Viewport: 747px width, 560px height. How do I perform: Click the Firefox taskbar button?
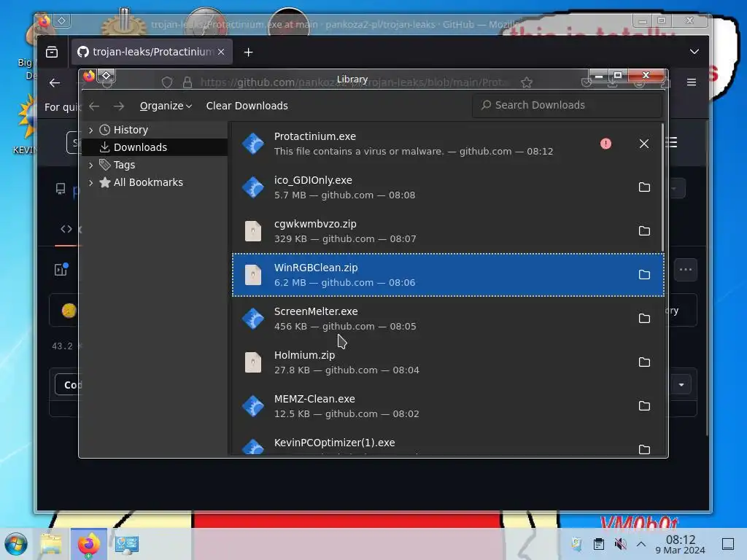tap(89, 544)
